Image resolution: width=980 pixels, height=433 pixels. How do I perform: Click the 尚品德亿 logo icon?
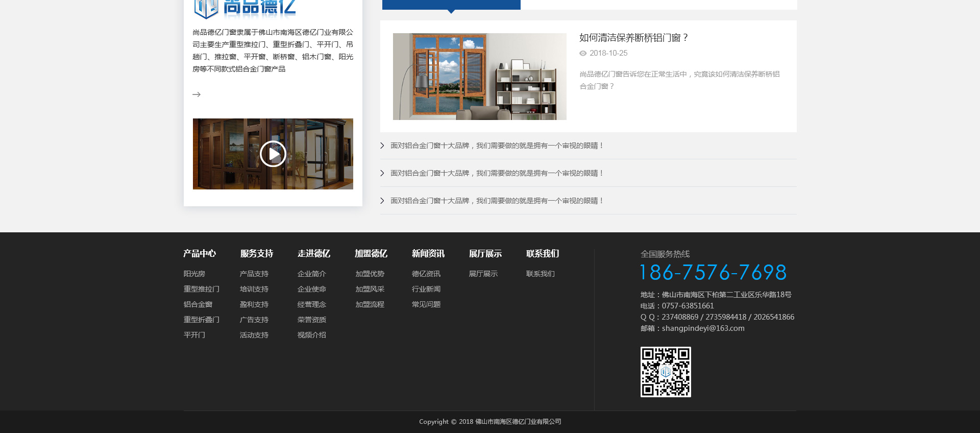(206, 8)
